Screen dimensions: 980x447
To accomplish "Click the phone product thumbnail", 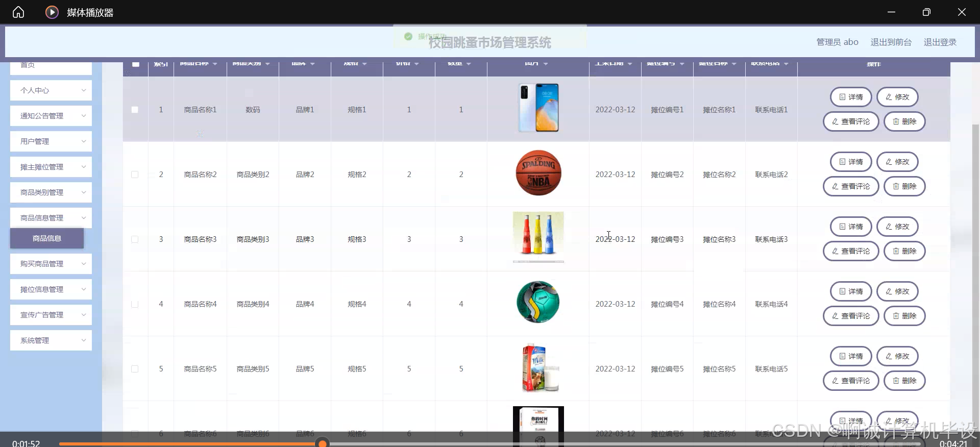I will click(x=538, y=108).
